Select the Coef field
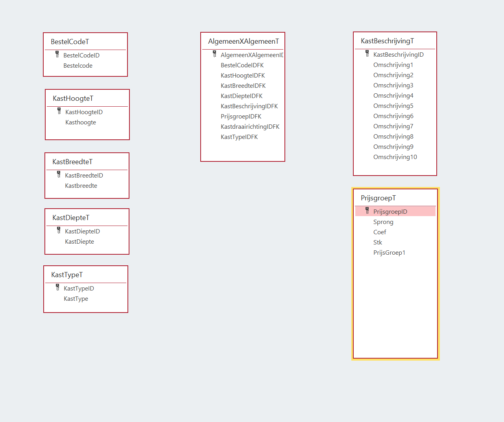This screenshot has width=504, height=422. pos(380,232)
